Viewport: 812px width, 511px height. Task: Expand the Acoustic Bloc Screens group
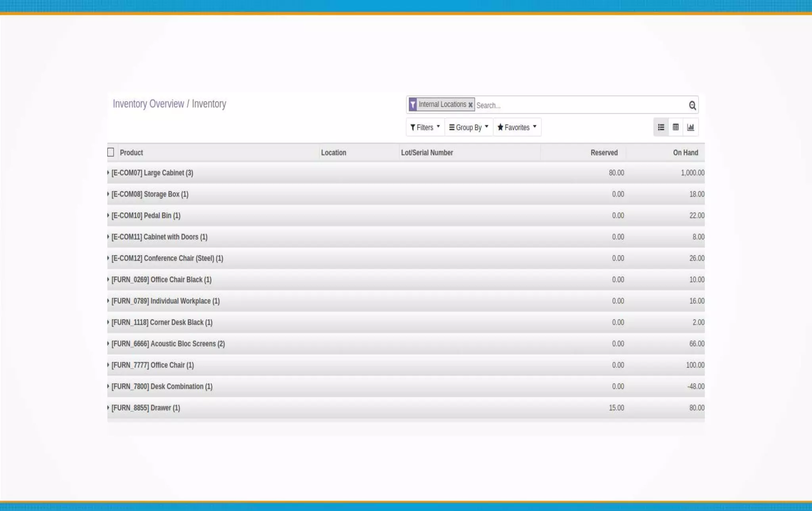click(168, 344)
